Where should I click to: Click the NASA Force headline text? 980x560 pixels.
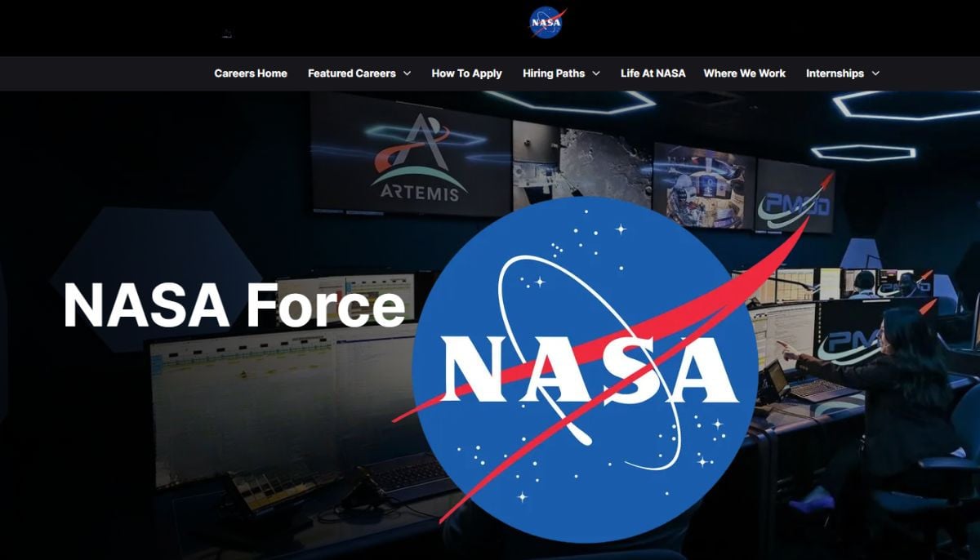coord(236,305)
